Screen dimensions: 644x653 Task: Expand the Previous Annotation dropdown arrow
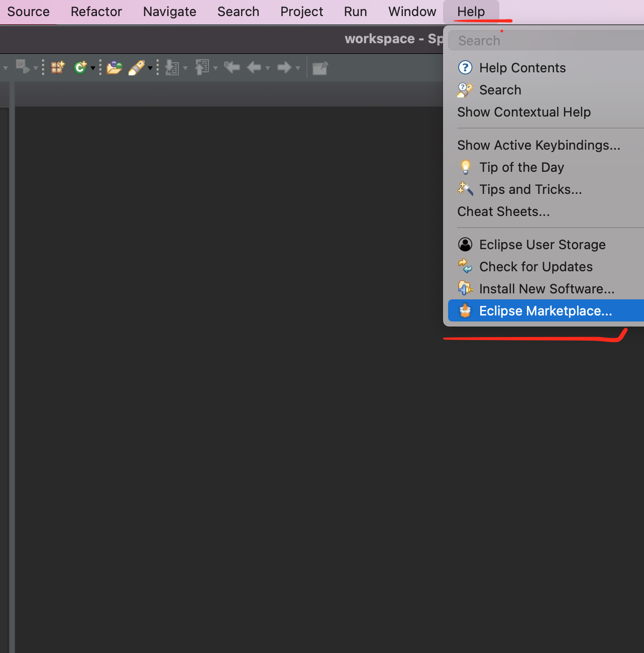(216, 68)
